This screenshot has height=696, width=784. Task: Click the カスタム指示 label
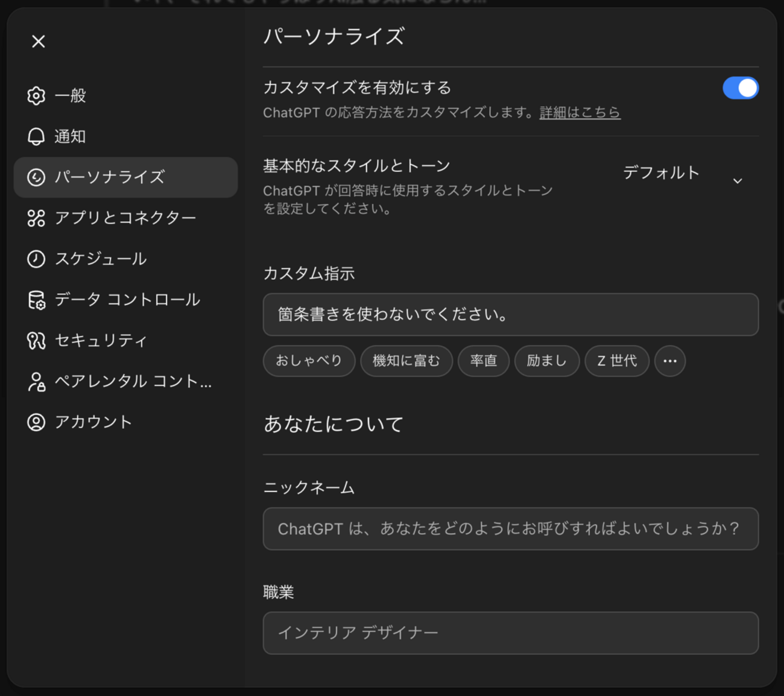[309, 273]
